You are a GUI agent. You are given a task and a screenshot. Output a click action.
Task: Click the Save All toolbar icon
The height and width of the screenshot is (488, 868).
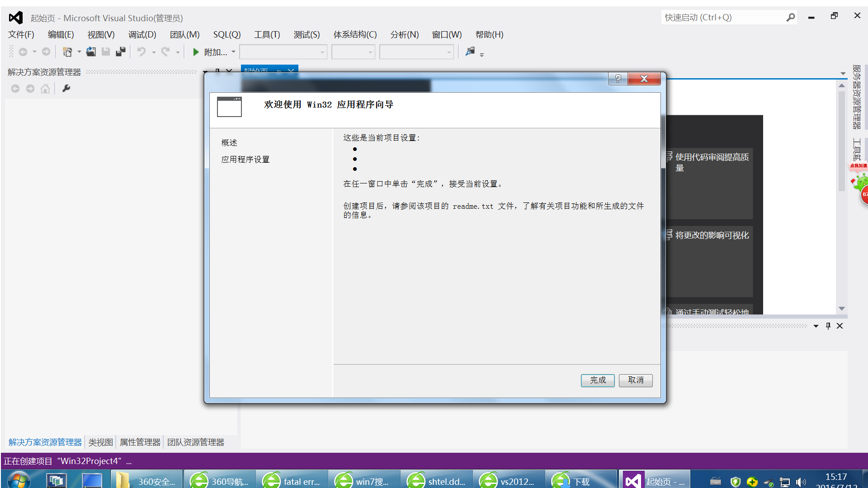(121, 52)
